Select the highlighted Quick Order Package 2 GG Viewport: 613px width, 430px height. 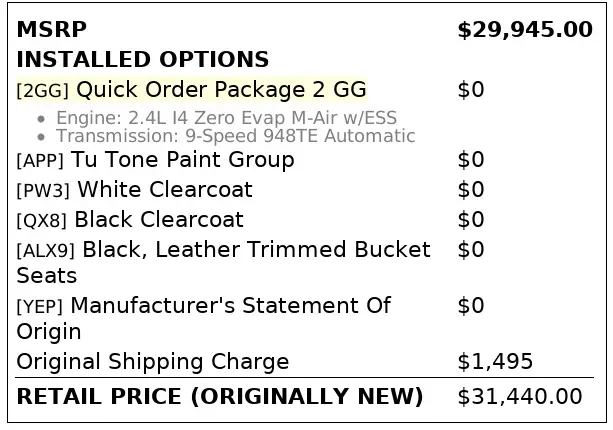point(221,90)
